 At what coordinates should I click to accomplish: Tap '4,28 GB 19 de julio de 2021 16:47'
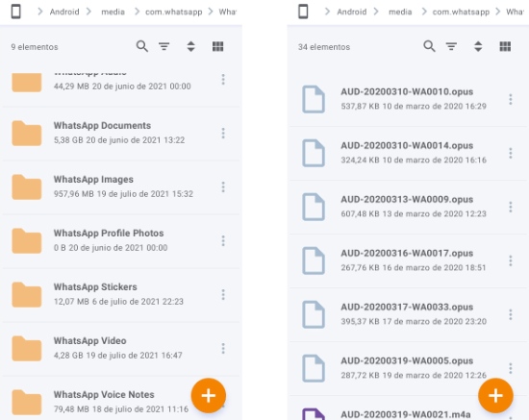(118, 356)
